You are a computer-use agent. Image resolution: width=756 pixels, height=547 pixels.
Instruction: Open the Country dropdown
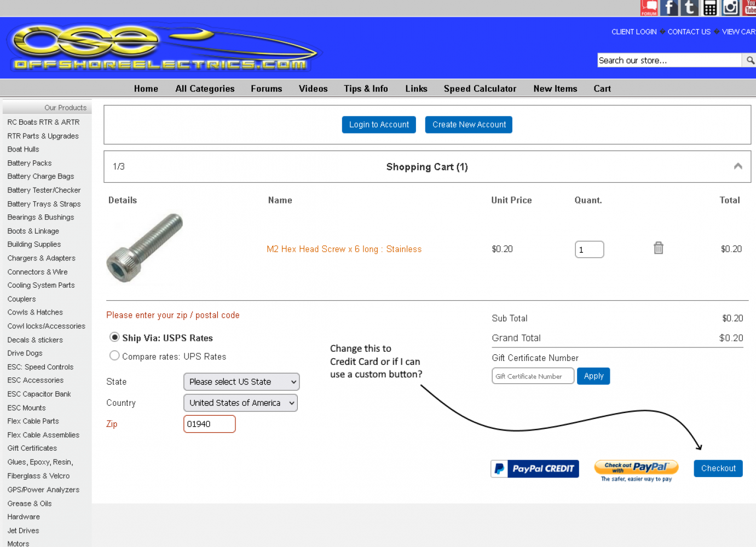tap(240, 403)
